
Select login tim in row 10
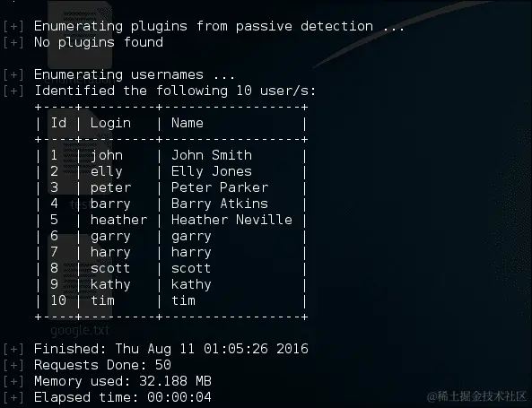pos(102,300)
